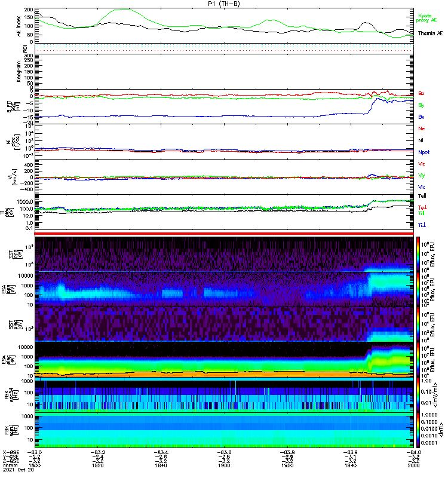Select the blue Npot legend label
The height and width of the screenshot is (478, 448).
pyautogui.click(x=424, y=152)
